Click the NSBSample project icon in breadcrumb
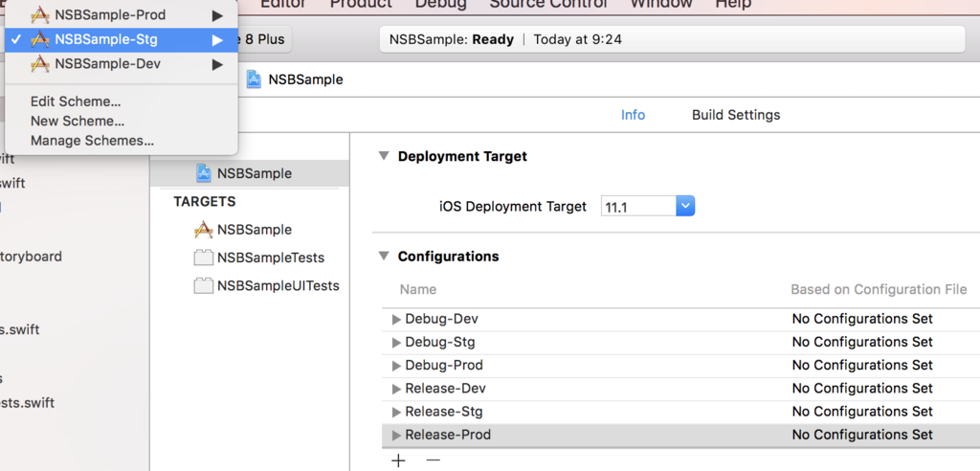The height and width of the screenshot is (471, 980). pos(254,79)
